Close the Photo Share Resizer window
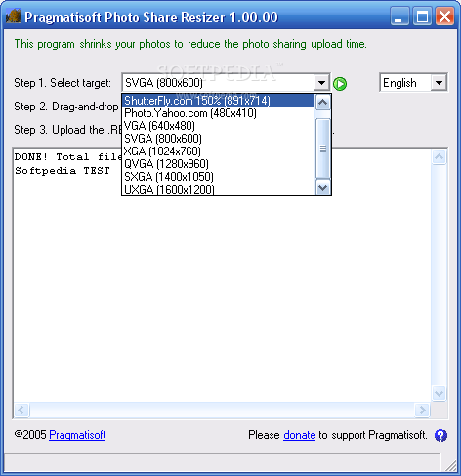This screenshot has width=461, height=476. click(444, 16)
